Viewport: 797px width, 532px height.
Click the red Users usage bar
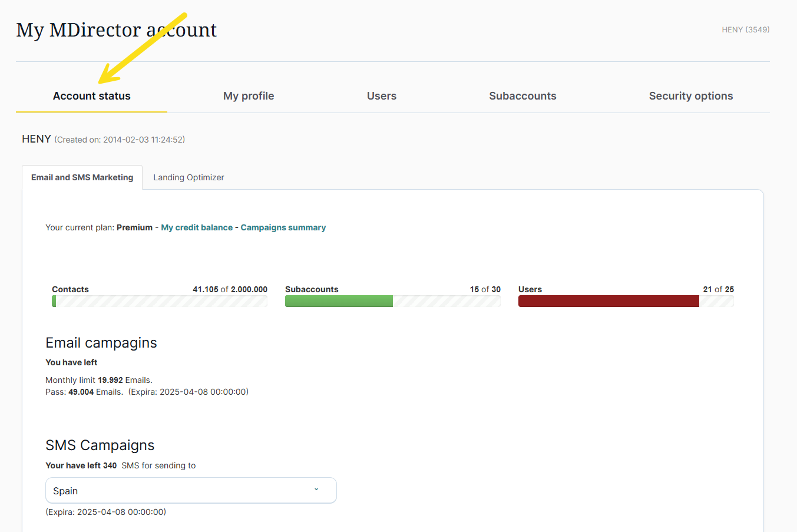[609, 301]
